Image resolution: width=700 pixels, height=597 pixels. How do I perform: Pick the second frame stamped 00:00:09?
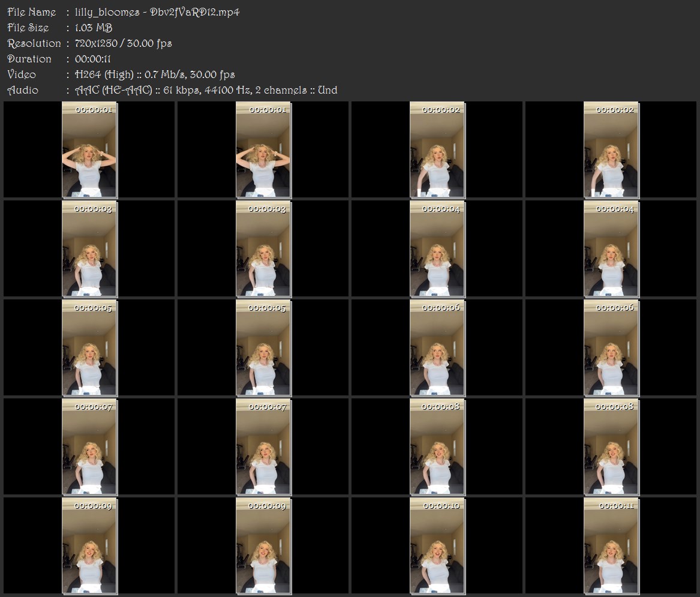click(x=263, y=546)
